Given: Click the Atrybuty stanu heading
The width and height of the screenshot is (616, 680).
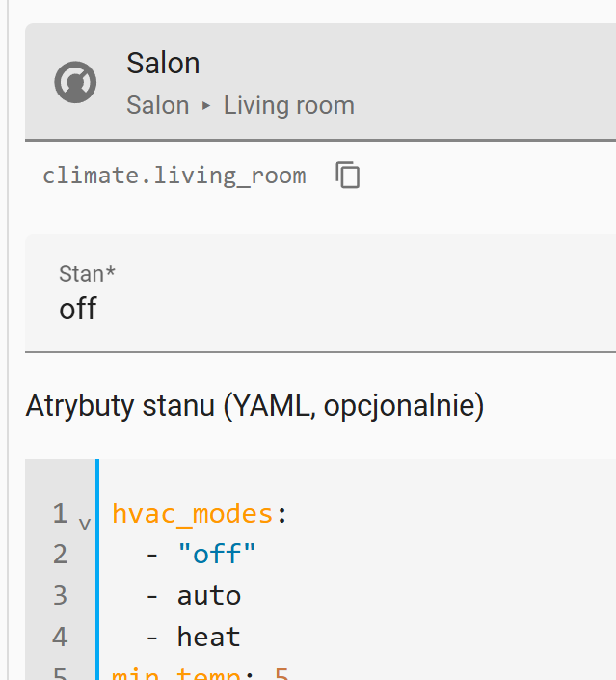Looking at the screenshot, I should pos(254,406).
